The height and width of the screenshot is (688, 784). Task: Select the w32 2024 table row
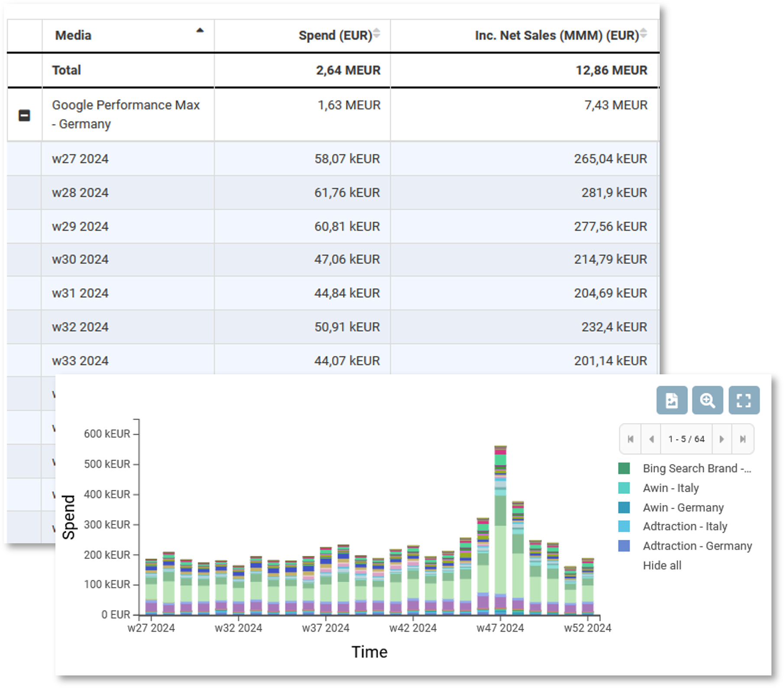tap(333, 327)
